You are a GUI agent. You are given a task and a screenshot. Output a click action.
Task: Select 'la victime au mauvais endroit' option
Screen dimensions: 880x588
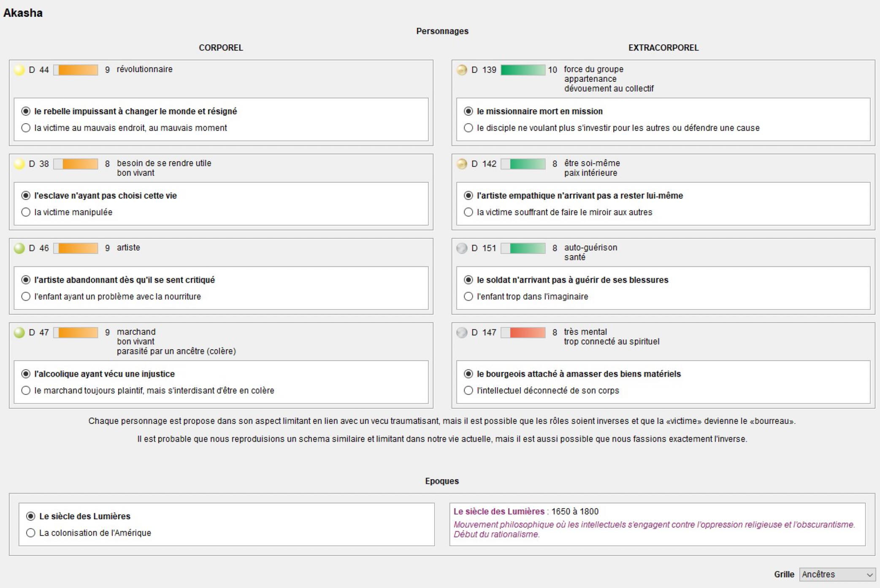point(26,128)
